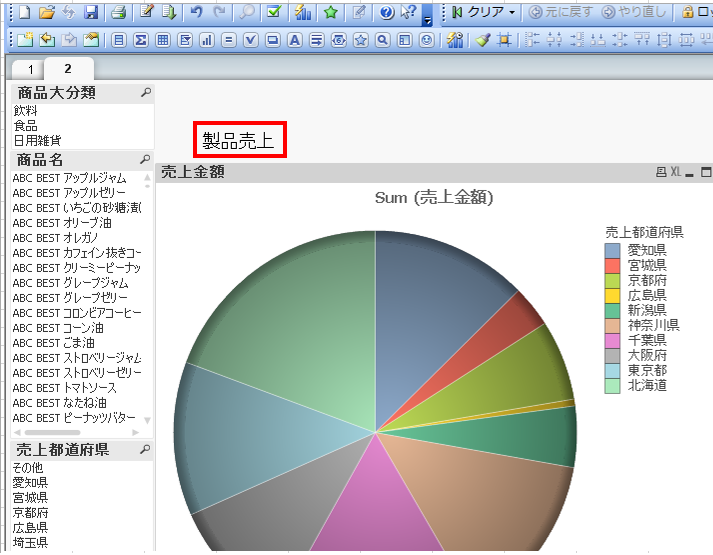Create a new document via toolbar icon
Viewport: 713px width, 555px height.
coord(24,12)
